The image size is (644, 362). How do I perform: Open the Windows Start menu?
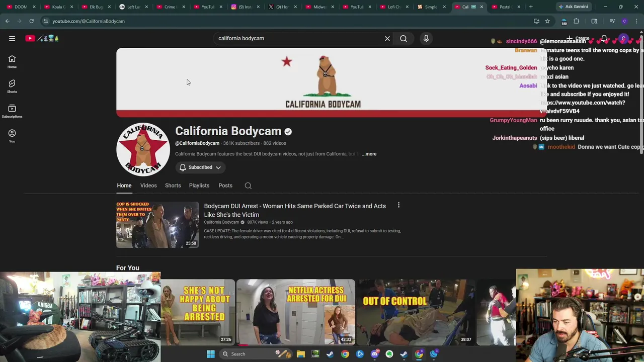211,354
